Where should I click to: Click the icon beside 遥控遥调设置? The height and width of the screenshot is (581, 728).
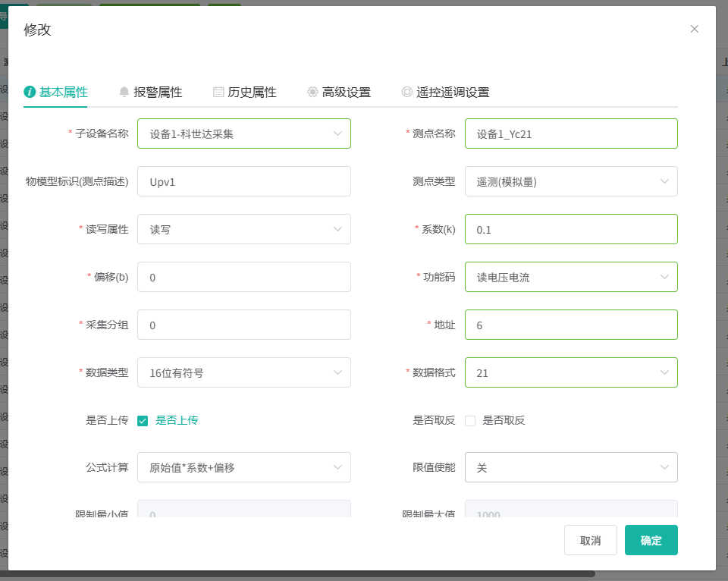click(x=407, y=92)
